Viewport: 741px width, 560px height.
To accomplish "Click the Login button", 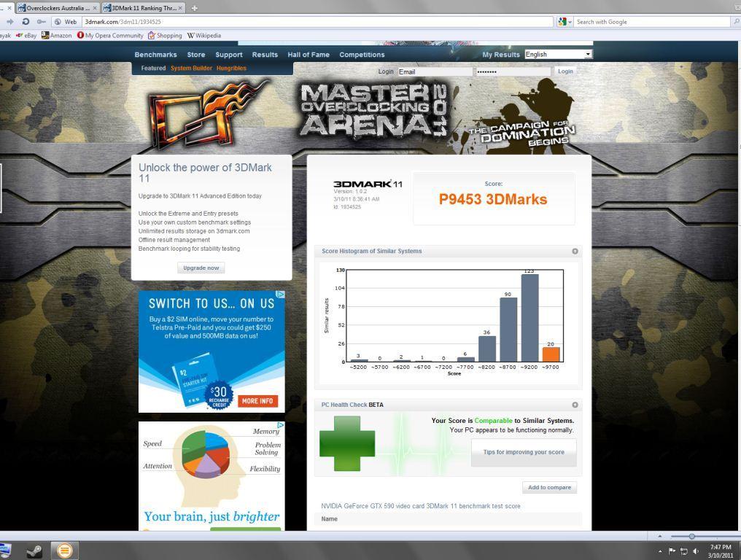I will pyautogui.click(x=566, y=71).
